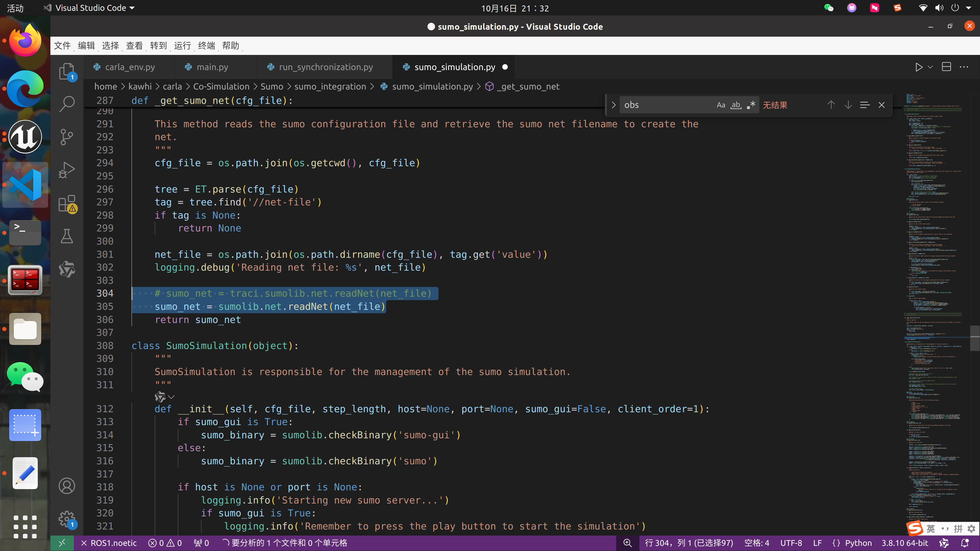Viewport: 980px width, 551px height.
Task: Expand the replace field in find widget
Action: click(613, 105)
